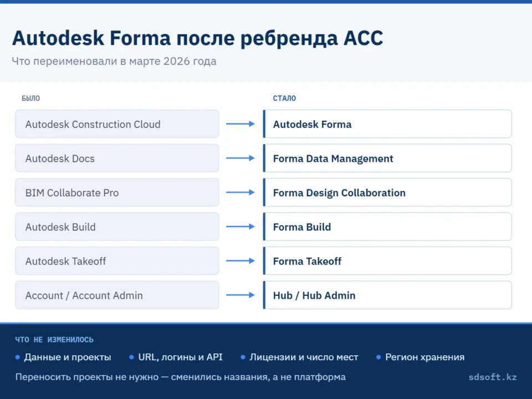532x399 pixels.
Task: Select the "Autodesk Construction Cloud" box
Action: pyautogui.click(x=117, y=124)
